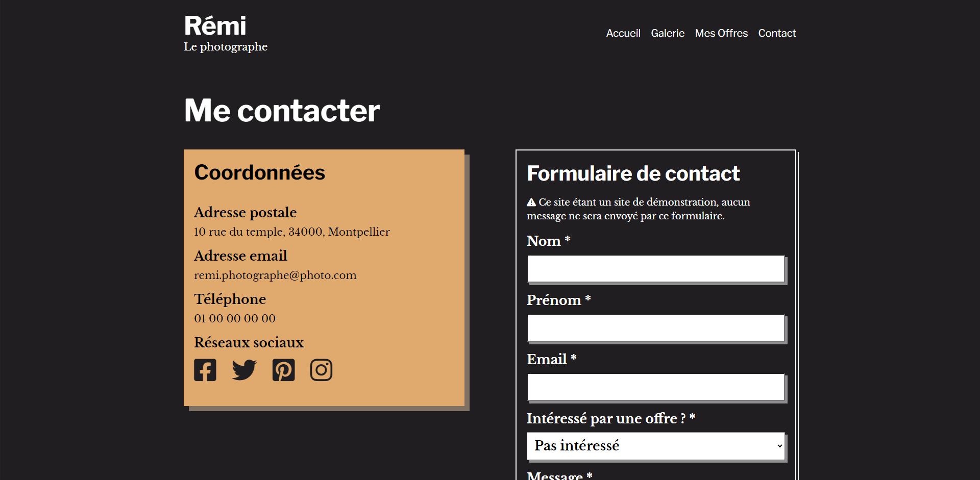Navigate to the Contact menu item

pos(777,33)
